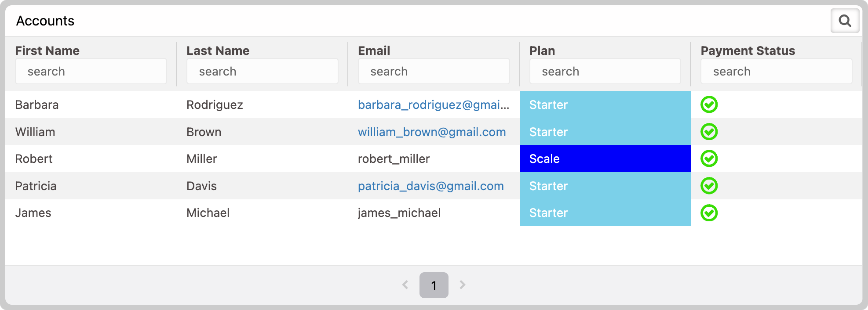This screenshot has height=310, width=868.
Task: Click Barbara's green payment status checkmark
Action: pos(709,105)
